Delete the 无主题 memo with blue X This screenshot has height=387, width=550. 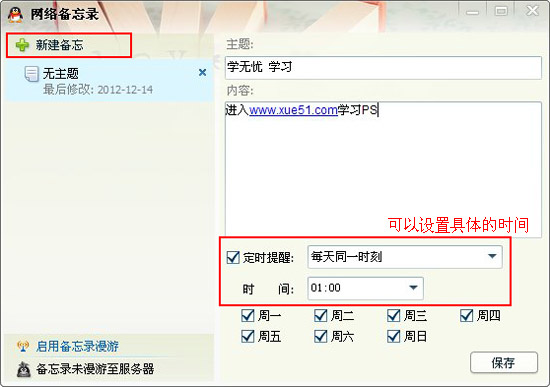coord(202,72)
